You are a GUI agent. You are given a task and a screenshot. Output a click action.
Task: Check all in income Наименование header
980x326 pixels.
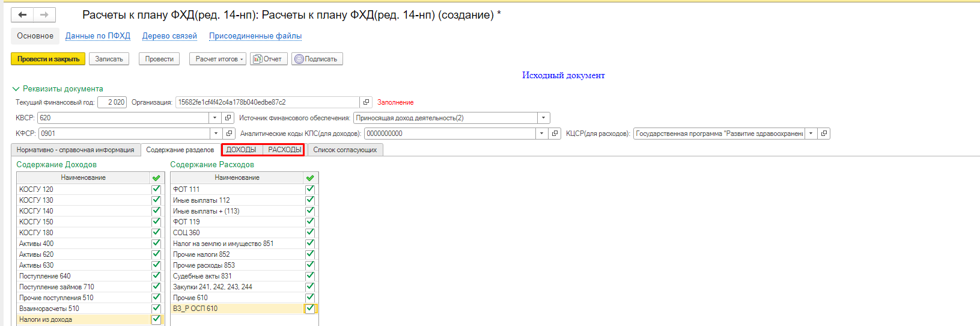point(156,178)
